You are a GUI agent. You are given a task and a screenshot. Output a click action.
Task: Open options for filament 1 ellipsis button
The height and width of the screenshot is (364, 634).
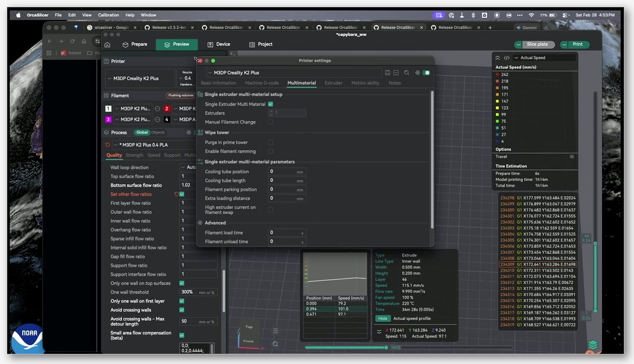tap(157, 109)
